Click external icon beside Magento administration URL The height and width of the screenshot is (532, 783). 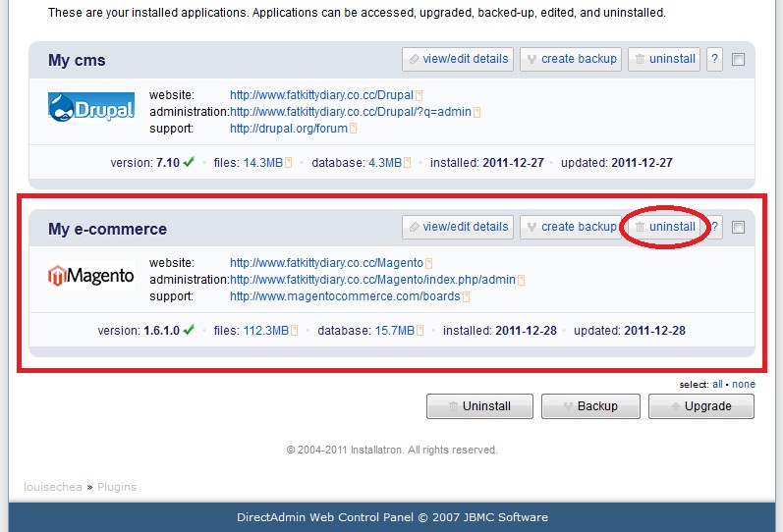(x=521, y=280)
